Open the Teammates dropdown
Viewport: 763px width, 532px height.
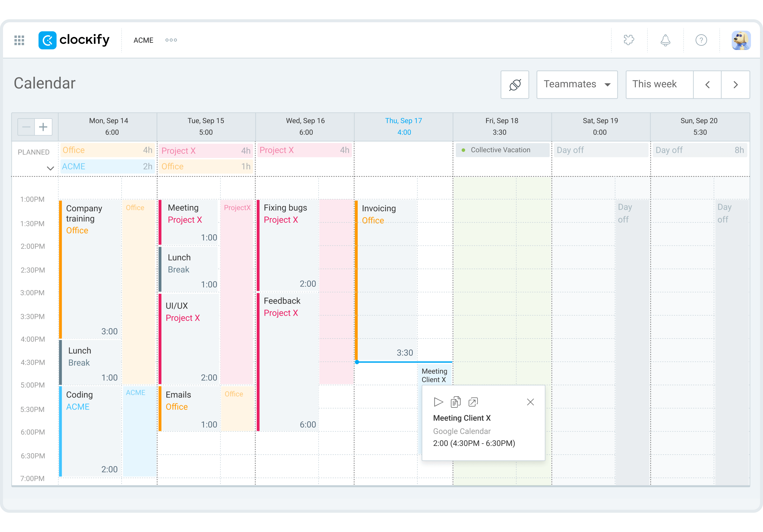coord(577,84)
